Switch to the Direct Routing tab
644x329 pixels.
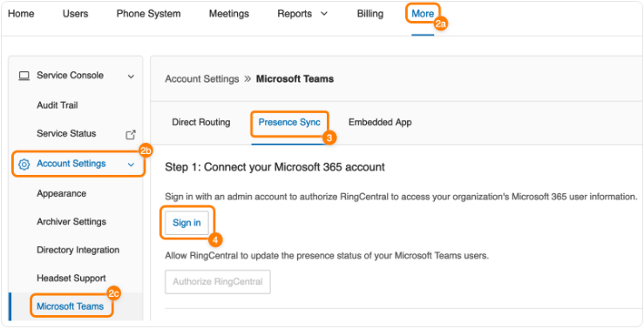[201, 122]
